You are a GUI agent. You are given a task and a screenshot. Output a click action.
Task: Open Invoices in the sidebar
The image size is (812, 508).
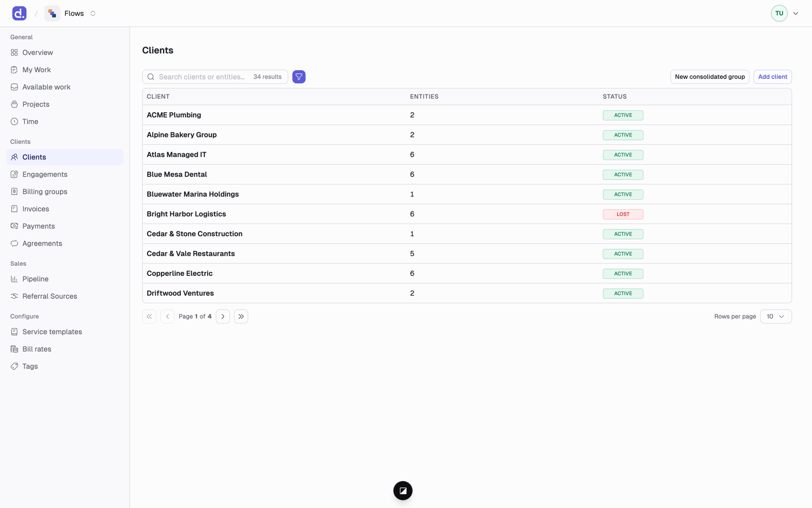(x=64, y=209)
